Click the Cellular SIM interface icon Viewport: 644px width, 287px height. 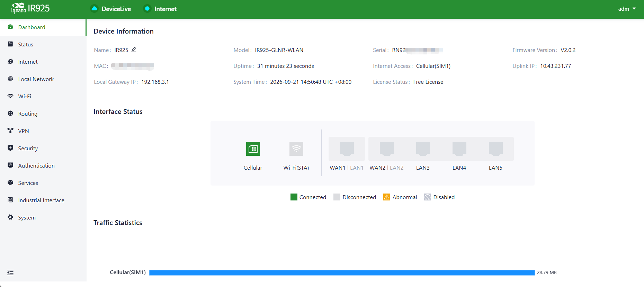[x=253, y=149]
